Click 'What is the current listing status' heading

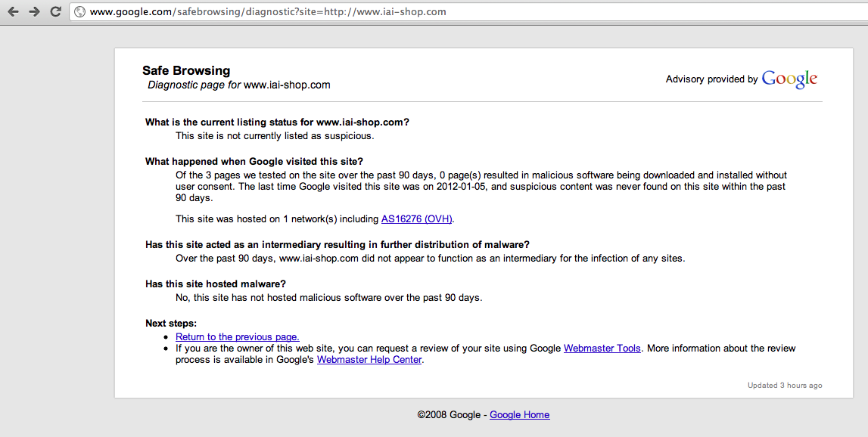click(277, 122)
